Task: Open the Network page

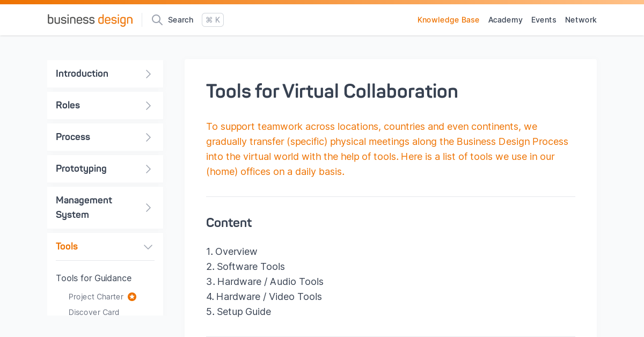Action: (581, 20)
